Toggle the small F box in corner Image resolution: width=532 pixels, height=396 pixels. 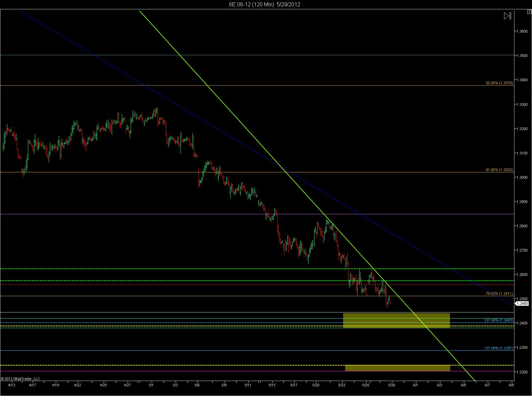coord(529,12)
